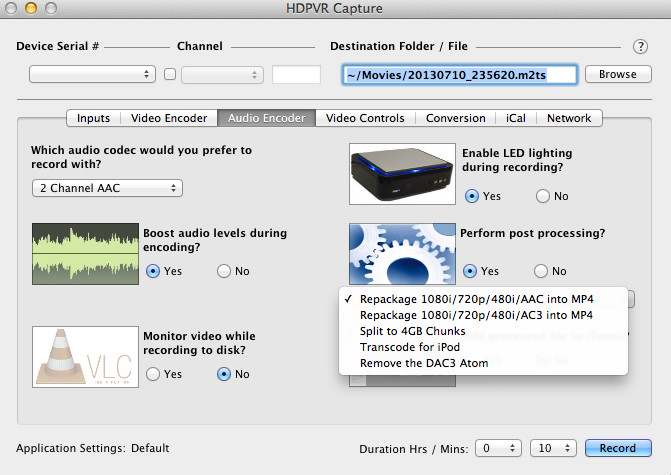The height and width of the screenshot is (475, 671).
Task: Select No for boosting audio levels
Action: tap(225, 270)
